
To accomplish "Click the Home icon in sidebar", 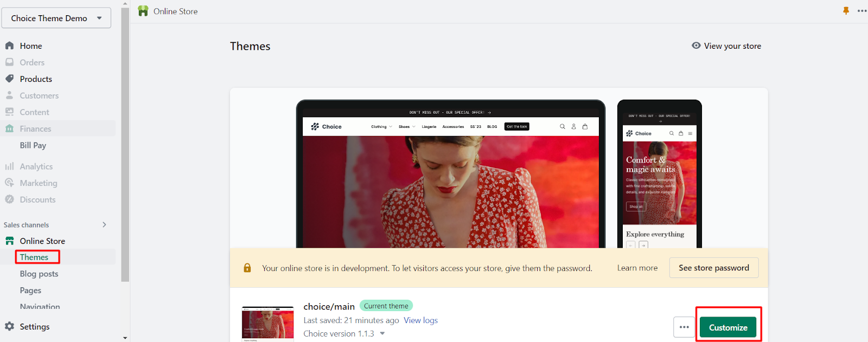I will (x=9, y=46).
